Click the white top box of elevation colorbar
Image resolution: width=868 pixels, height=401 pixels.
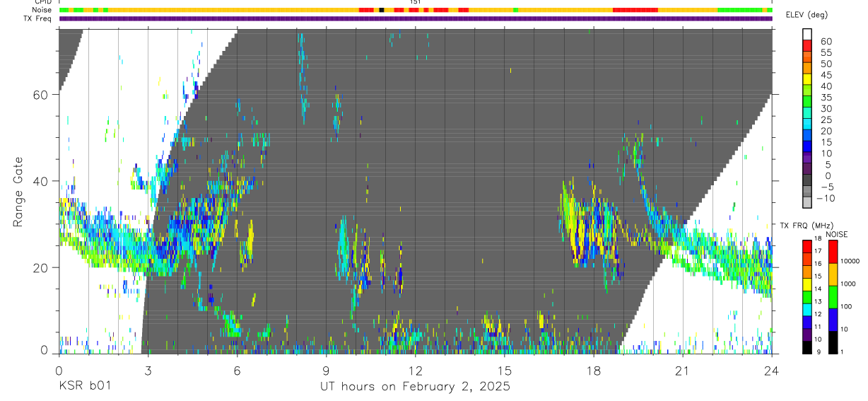[807, 33]
